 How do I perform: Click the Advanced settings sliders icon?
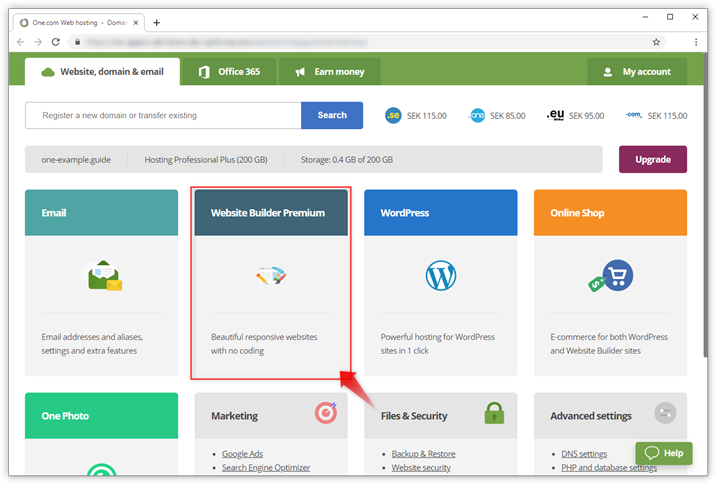point(665,412)
